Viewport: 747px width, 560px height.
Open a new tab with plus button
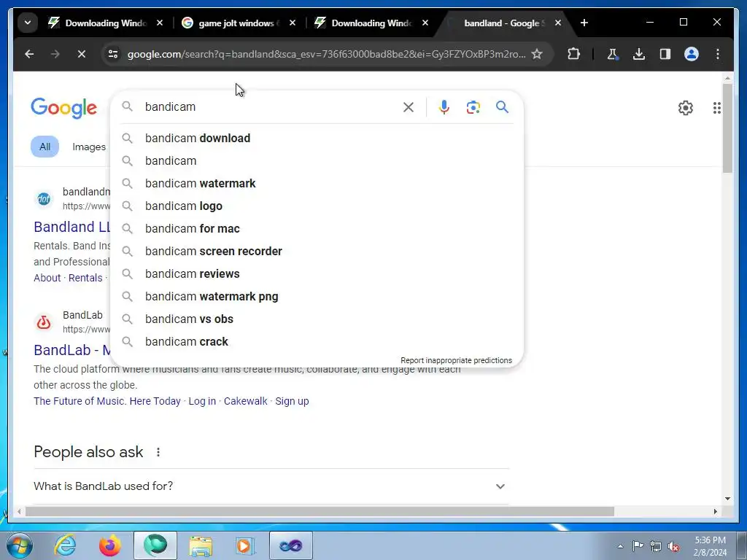584,23
